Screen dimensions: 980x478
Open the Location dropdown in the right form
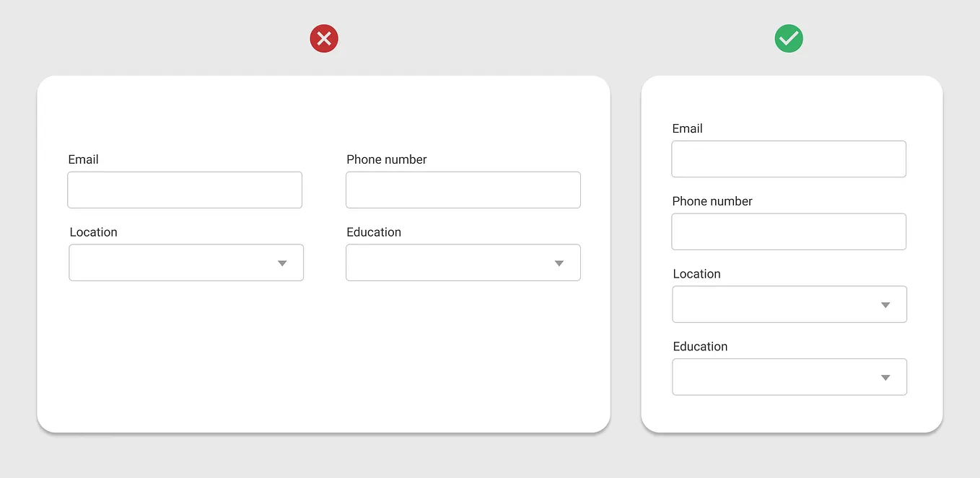point(789,304)
